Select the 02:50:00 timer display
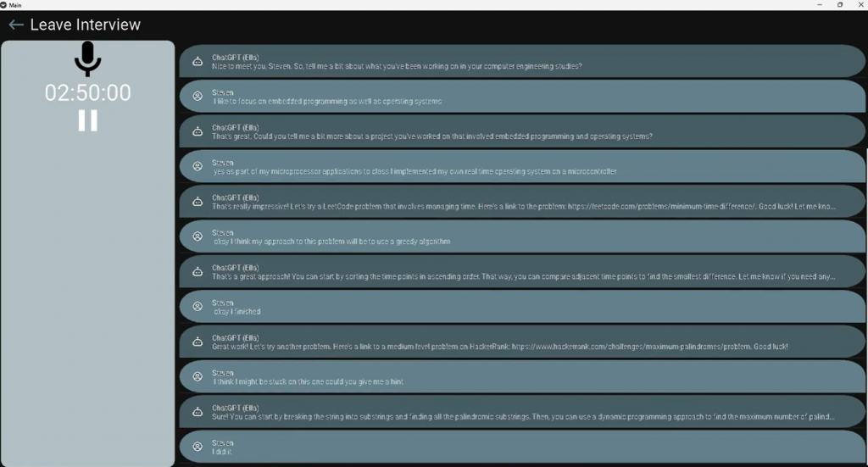The height and width of the screenshot is (467, 868). pos(88,92)
